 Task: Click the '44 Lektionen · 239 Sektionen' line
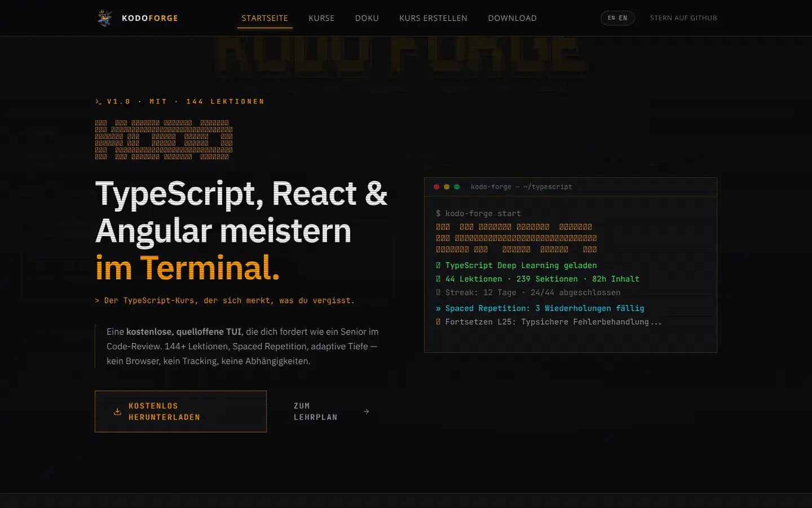point(537,279)
